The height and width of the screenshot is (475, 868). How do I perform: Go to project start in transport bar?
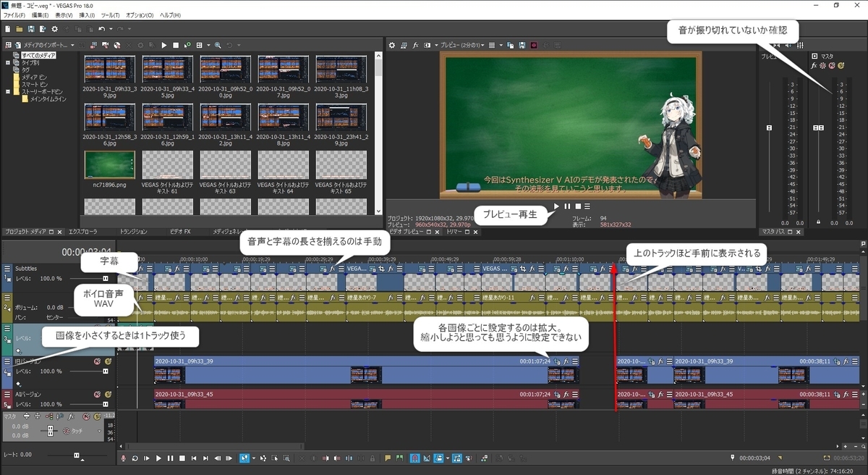coord(194,458)
